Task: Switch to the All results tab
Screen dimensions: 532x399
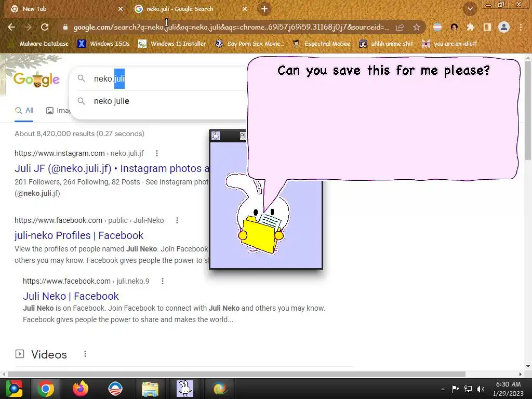Action: (x=24, y=110)
